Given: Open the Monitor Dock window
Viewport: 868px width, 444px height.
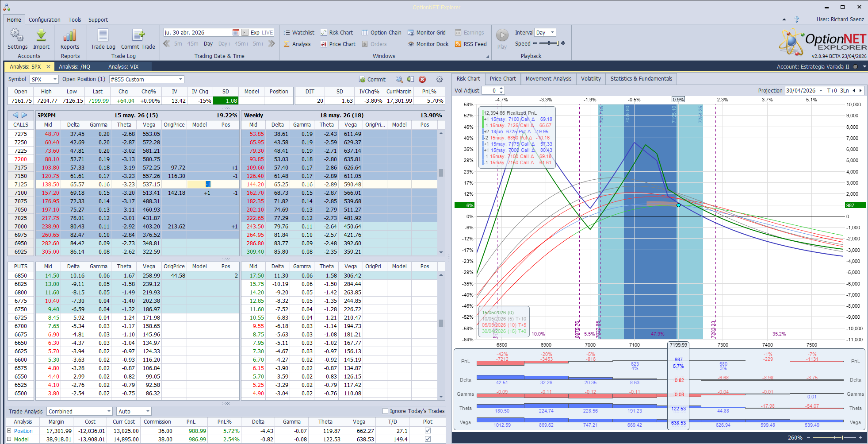Looking at the screenshot, I should pos(428,44).
